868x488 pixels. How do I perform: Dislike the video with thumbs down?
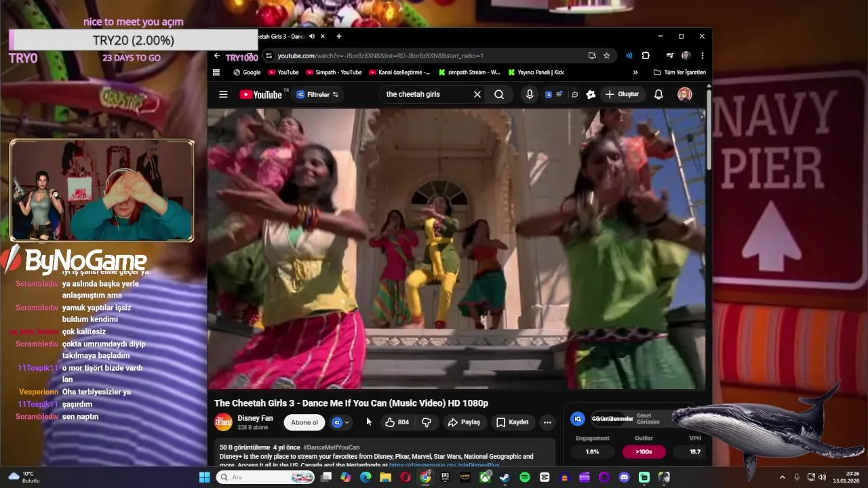[427, 422]
